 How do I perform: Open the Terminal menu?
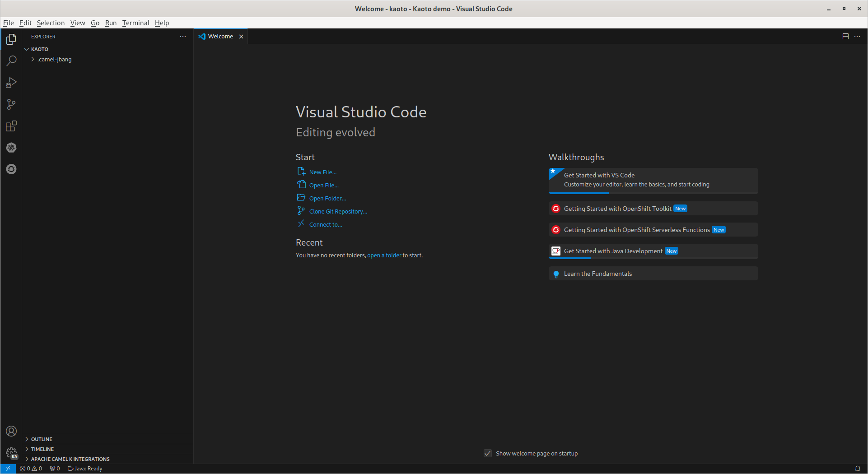point(135,23)
